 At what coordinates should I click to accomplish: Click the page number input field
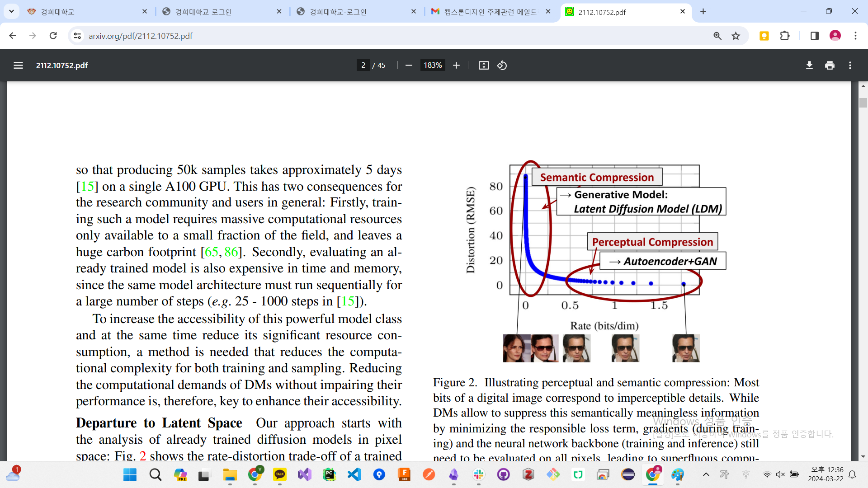point(363,66)
